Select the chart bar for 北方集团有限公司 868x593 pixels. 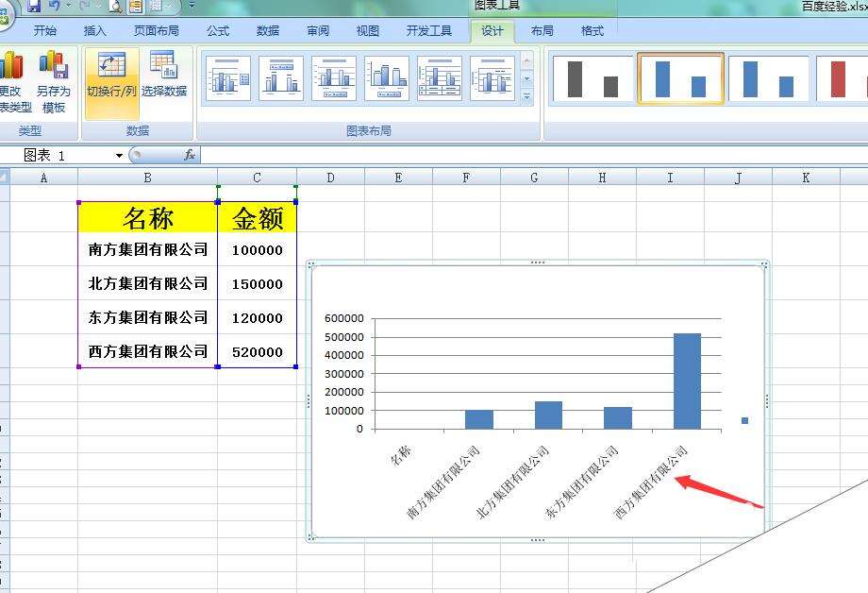548,415
